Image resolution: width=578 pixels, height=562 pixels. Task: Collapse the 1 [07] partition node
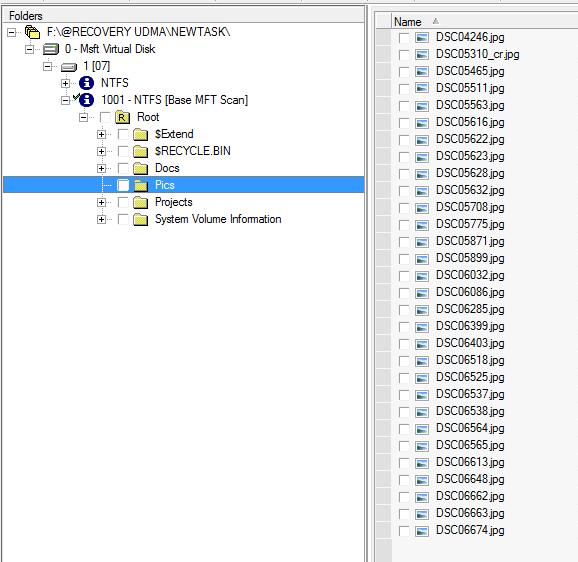coord(47,66)
